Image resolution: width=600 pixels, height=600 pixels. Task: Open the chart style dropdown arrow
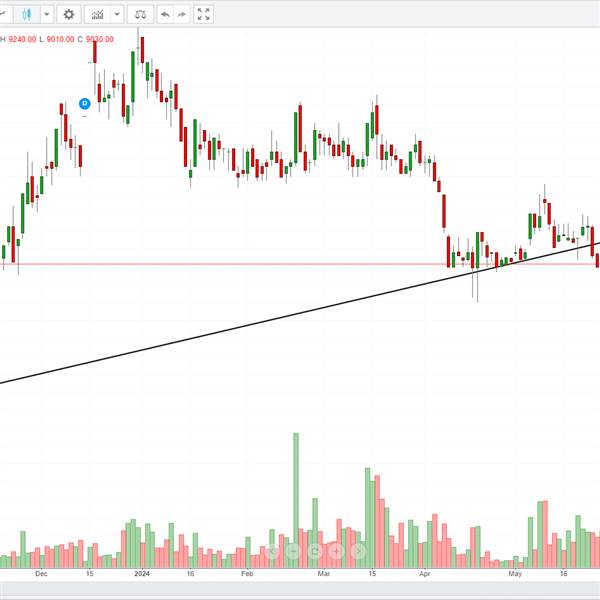(x=47, y=15)
